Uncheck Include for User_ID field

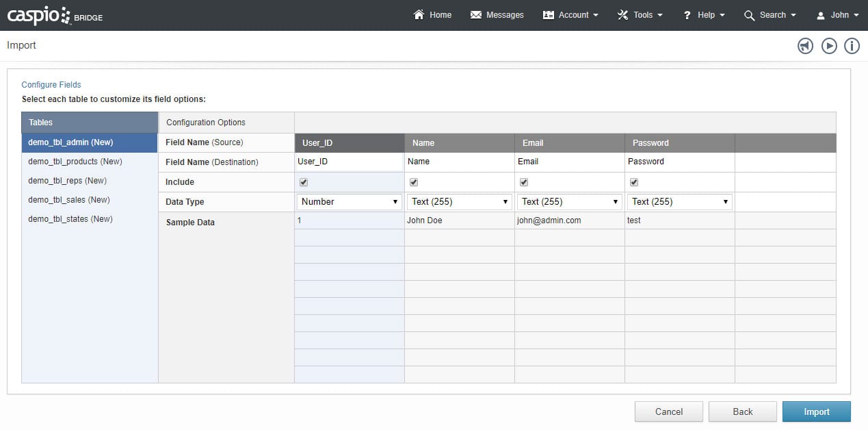point(304,182)
